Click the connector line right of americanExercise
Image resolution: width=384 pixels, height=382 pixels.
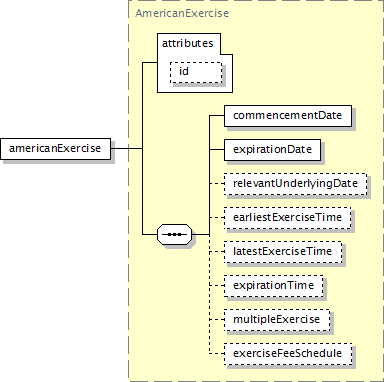pos(126,148)
